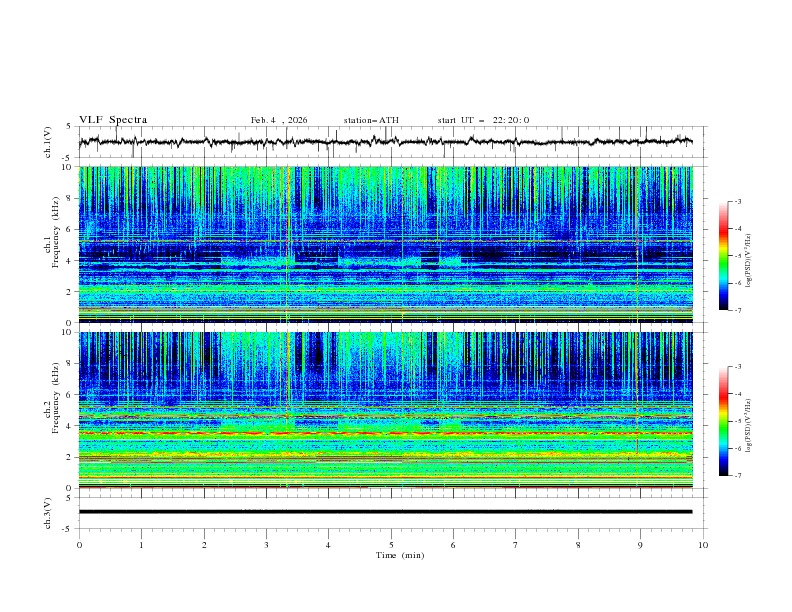Click time-axis tick label "8"
The height and width of the screenshot is (612, 792).
pyautogui.click(x=578, y=545)
